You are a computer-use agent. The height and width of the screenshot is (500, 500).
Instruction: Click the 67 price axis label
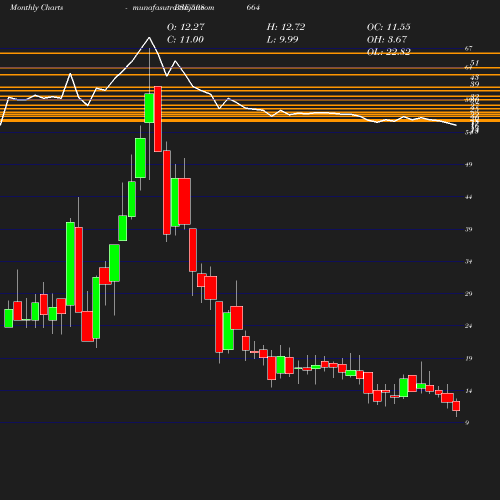(468, 49)
